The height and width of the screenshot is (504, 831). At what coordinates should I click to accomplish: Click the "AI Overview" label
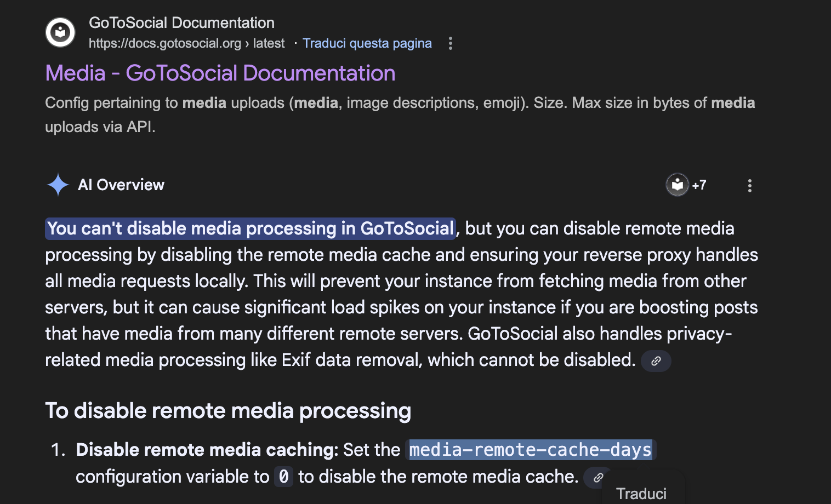pos(121,185)
